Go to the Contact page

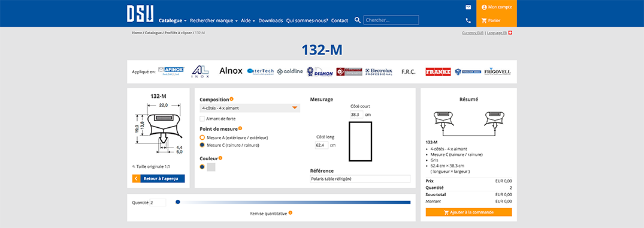tap(340, 20)
